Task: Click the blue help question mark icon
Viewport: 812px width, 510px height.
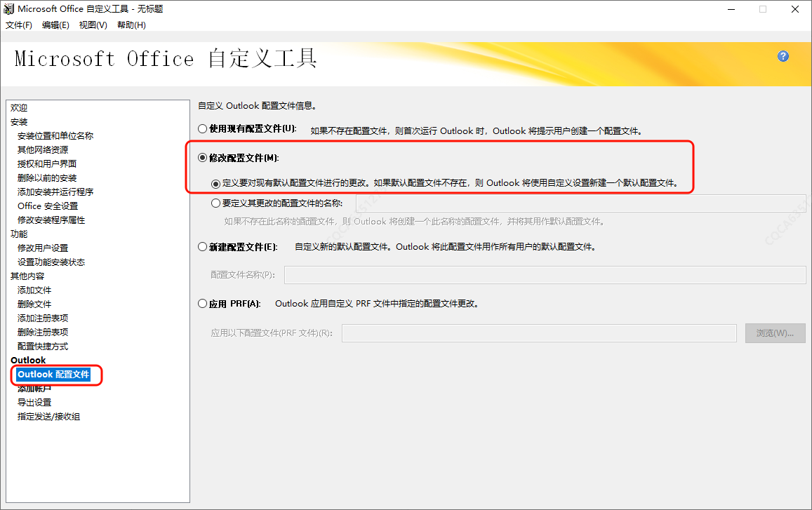Action: (783, 57)
